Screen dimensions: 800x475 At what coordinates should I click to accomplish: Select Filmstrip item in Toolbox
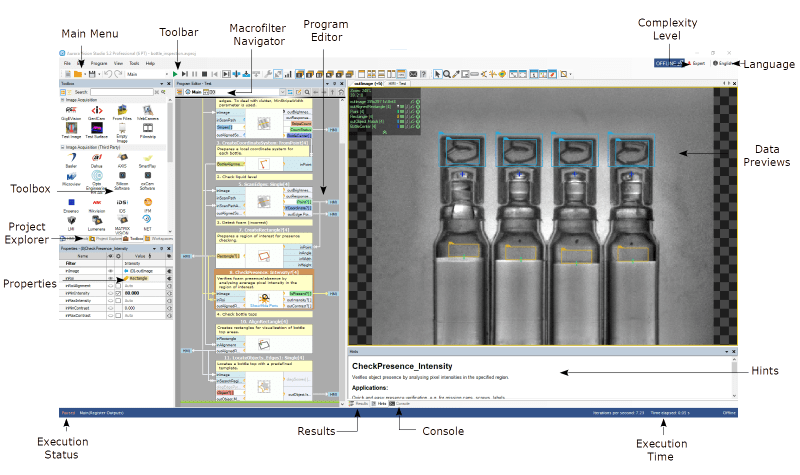tap(147, 131)
